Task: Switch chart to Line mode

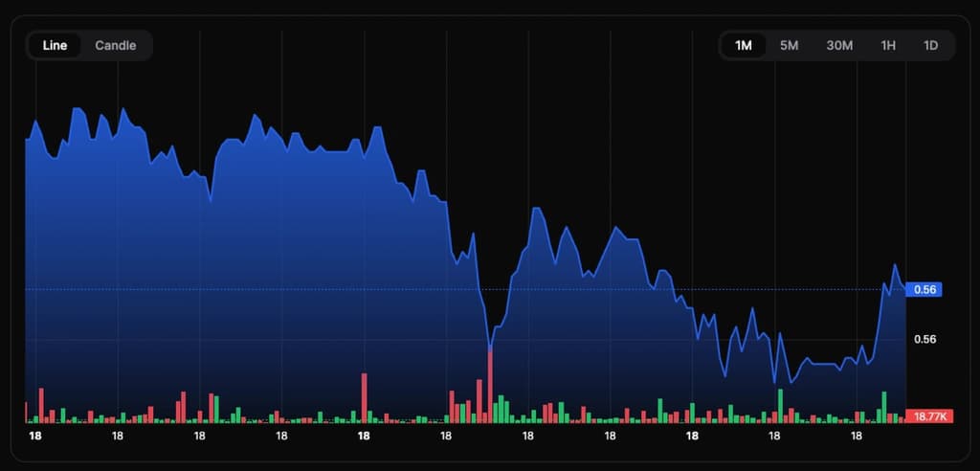Action: click(x=55, y=45)
